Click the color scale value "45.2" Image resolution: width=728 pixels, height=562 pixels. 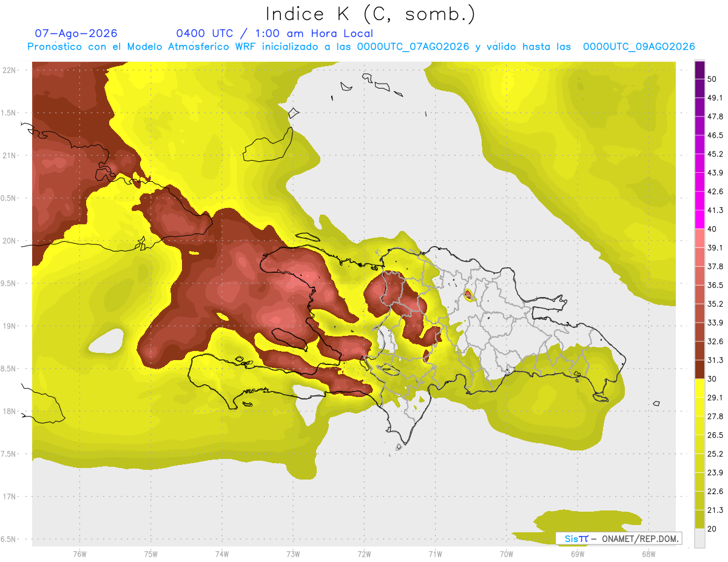[x=715, y=154]
